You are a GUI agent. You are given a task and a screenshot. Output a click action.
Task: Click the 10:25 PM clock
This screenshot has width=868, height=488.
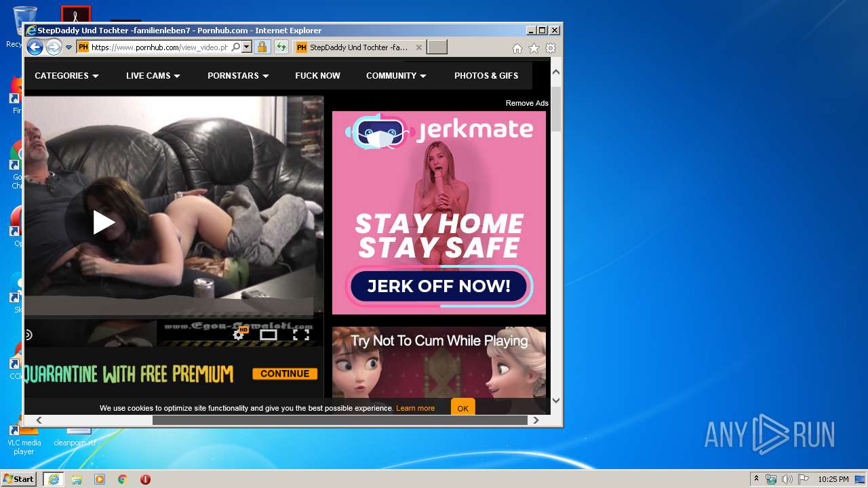(x=833, y=479)
